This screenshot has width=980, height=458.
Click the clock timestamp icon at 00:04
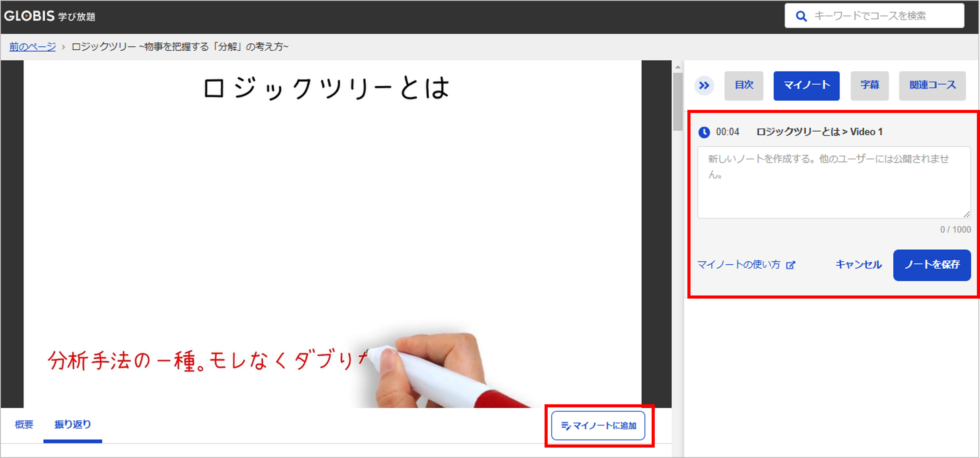click(704, 132)
